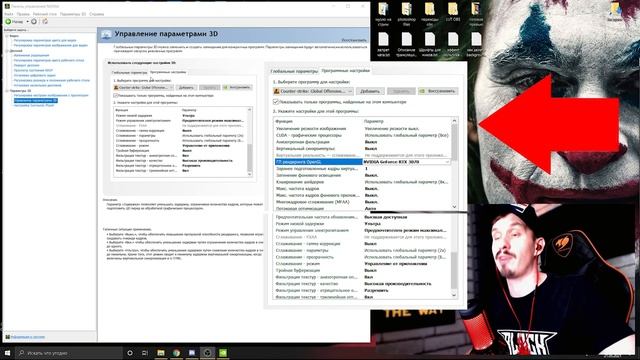Open Регулировка параметров цвета для видео
The width and height of the screenshot is (640, 360).
coord(45,40)
